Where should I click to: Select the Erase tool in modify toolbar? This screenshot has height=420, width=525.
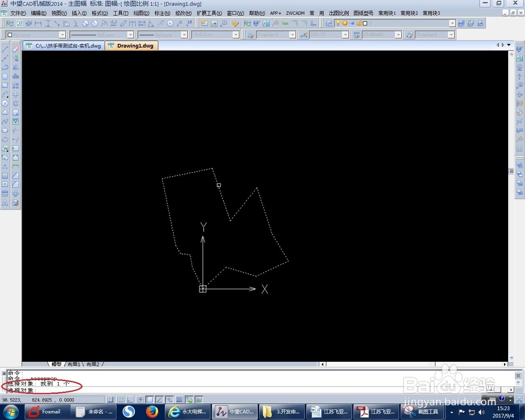(15, 49)
